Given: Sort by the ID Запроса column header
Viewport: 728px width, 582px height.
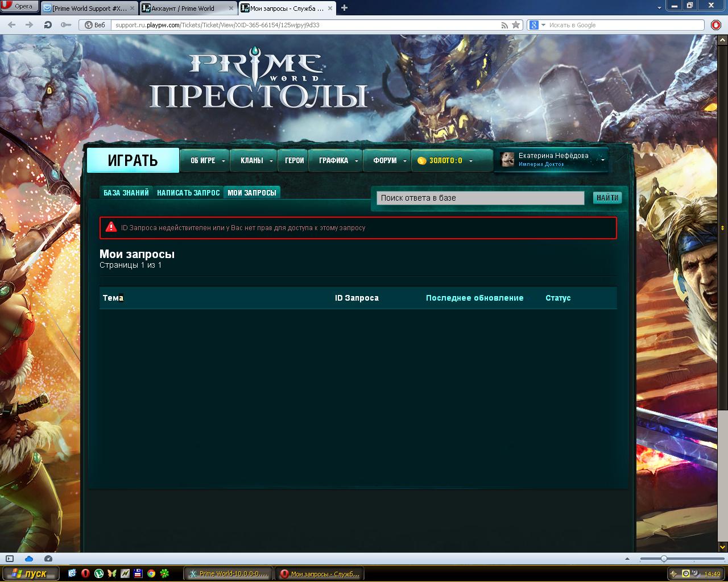Looking at the screenshot, I should (x=357, y=298).
